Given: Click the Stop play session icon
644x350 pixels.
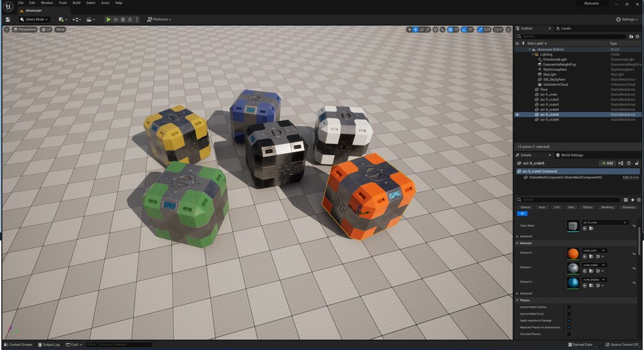Looking at the screenshot, I should (123, 19).
